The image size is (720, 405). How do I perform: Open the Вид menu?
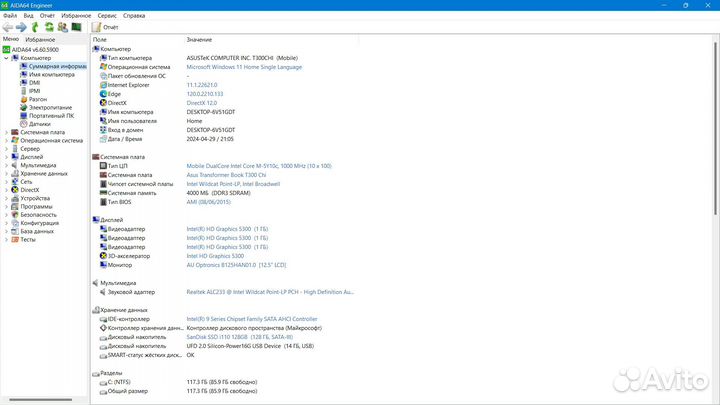[27, 16]
